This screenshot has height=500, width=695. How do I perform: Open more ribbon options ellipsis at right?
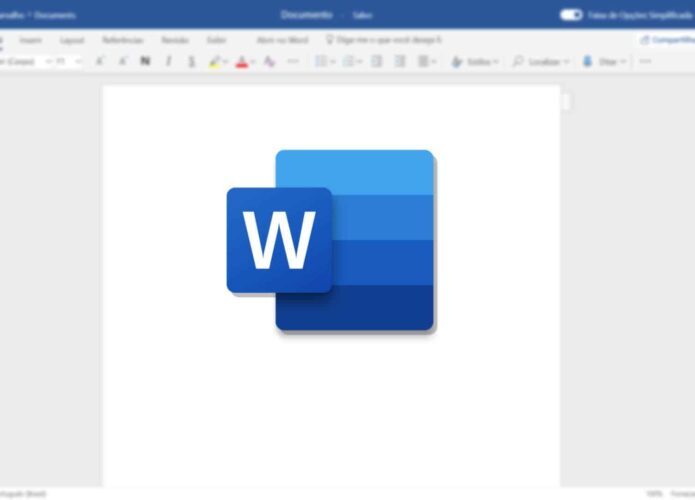(x=645, y=61)
